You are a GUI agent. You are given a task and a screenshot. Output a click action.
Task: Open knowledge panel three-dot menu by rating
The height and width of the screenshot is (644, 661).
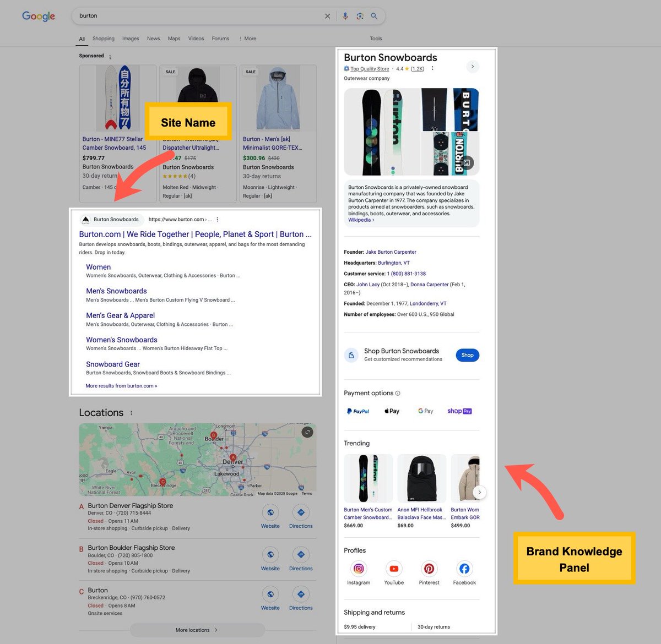pyautogui.click(x=432, y=69)
